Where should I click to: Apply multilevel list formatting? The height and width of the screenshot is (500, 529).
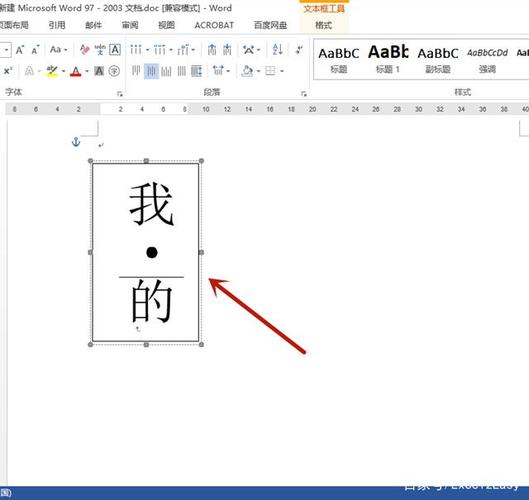[x=183, y=50]
